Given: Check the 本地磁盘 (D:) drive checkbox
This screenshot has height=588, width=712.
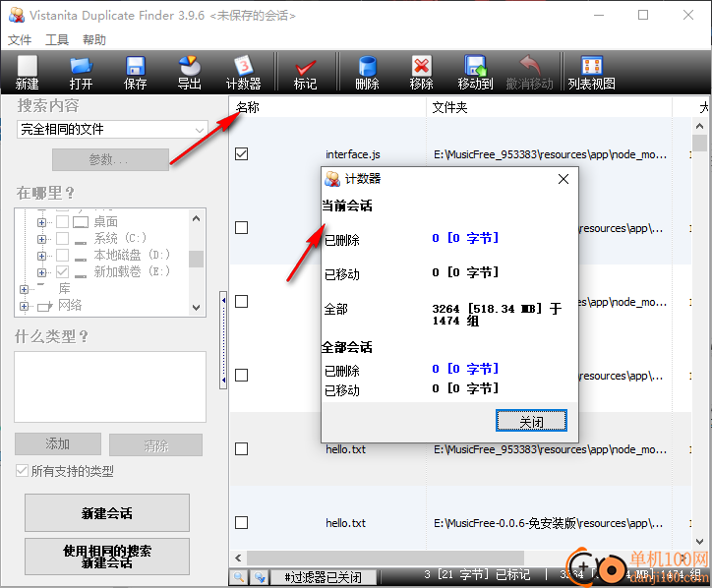Looking at the screenshot, I should [62, 256].
